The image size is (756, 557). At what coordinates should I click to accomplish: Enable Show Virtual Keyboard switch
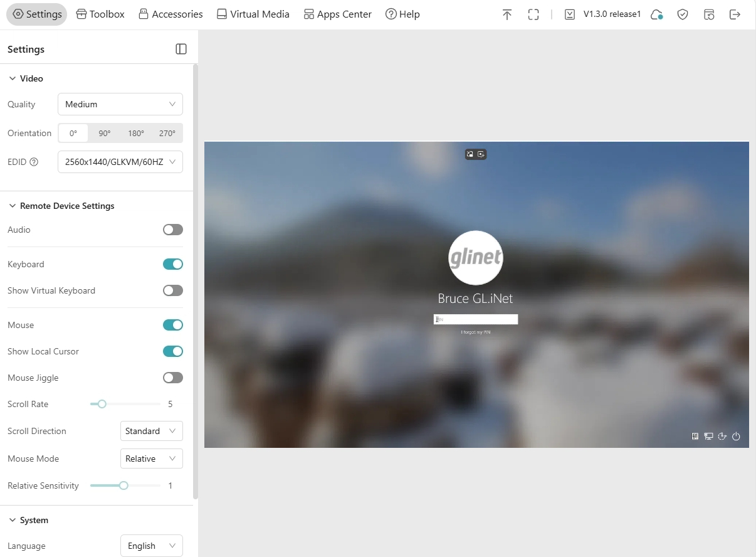point(173,290)
